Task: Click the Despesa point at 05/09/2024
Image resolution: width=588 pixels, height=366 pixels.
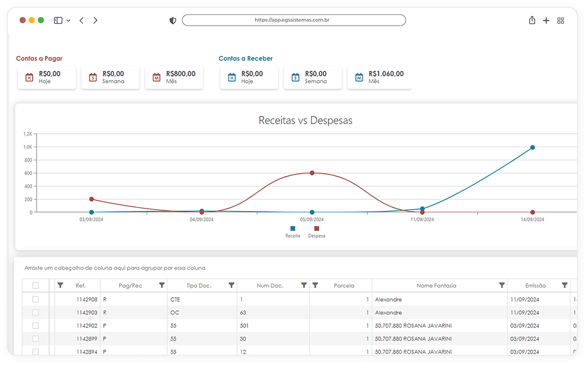Action: (x=312, y=173)
